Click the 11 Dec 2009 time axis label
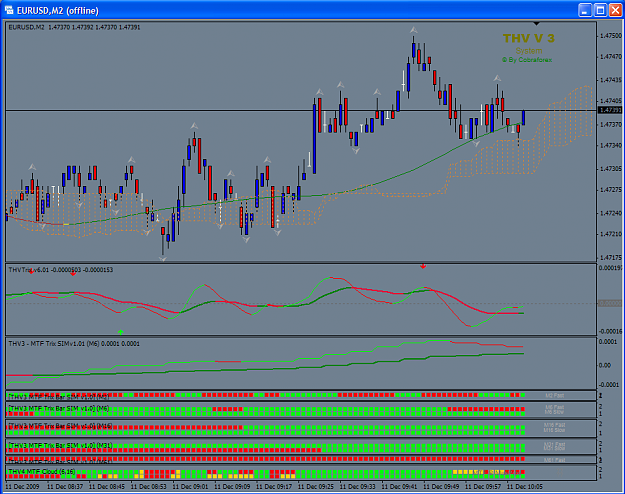This screenshot has height=494, width=625. pos(22,486)
